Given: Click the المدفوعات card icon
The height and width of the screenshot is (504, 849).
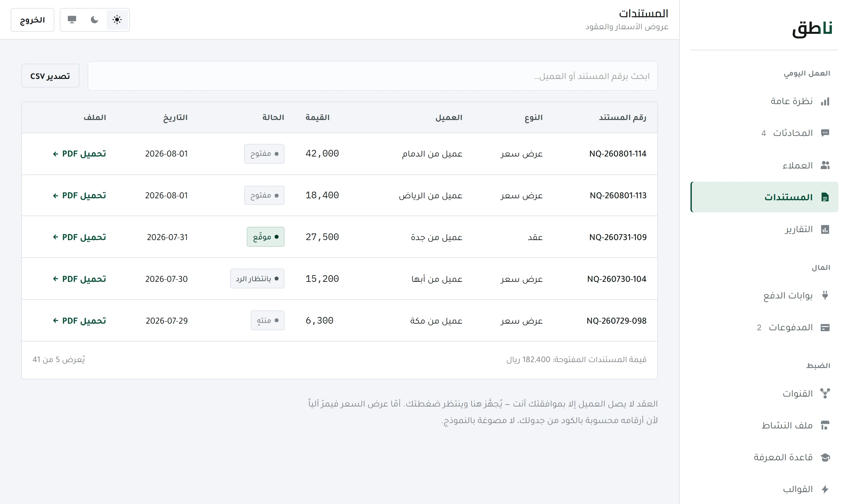Looking at the screenshot, I should pos(825,327).
